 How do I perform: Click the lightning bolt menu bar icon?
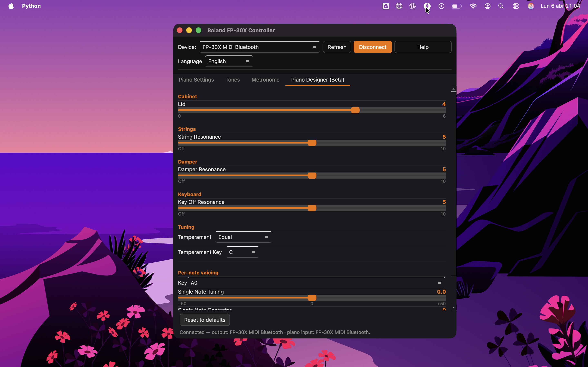tap(427, 6)
